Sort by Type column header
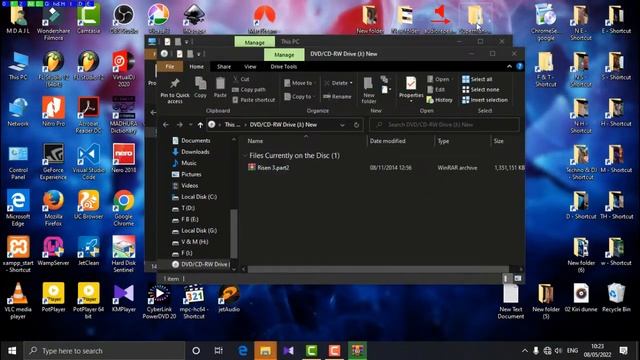640x360 pixels. point(443,141)
